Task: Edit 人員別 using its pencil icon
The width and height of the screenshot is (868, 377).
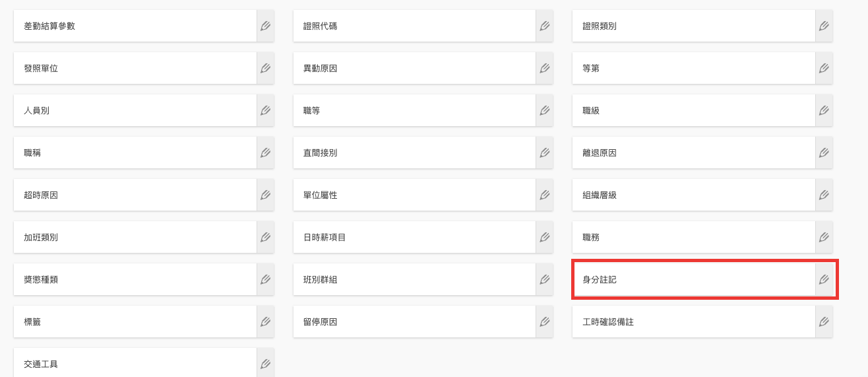Action: 265,111
